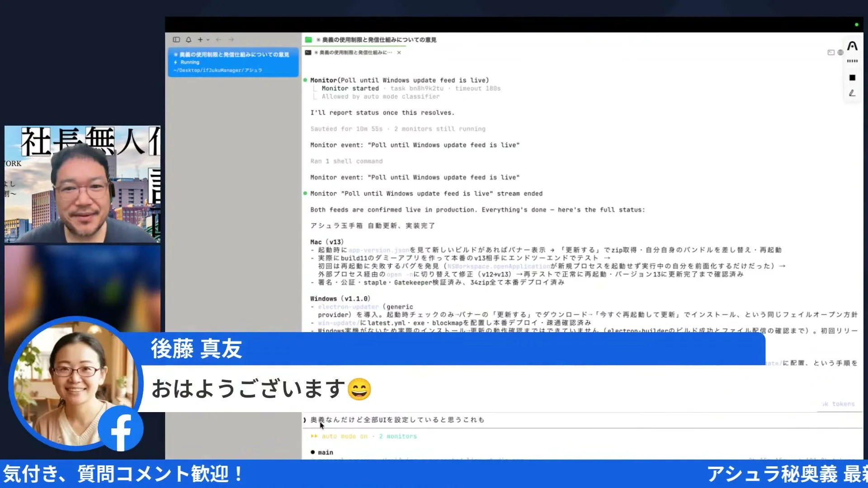The height and width of the screenshot is (488, 868).
Task: Click the dotted bars icon in right toolbar
Action: 852,61
